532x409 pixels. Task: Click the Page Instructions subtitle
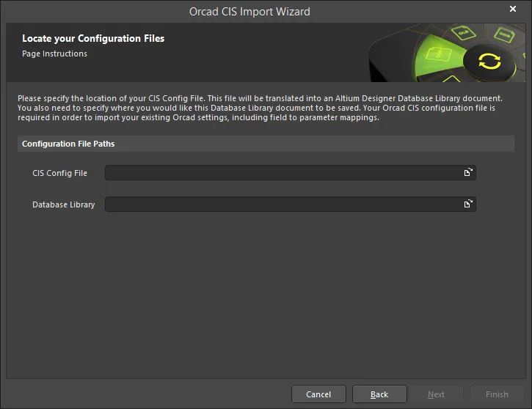(54, 54)
